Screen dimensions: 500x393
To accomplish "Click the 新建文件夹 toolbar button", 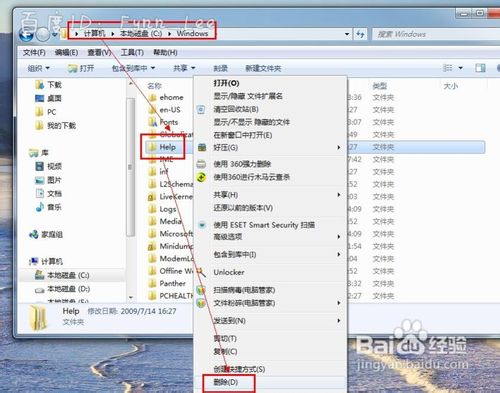I will click(263, 68).
